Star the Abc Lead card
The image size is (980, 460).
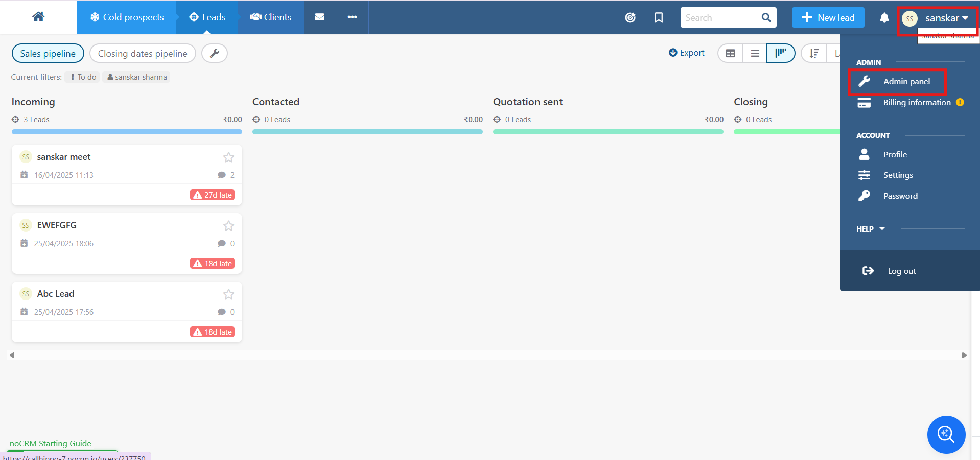(x=228, y=294)
